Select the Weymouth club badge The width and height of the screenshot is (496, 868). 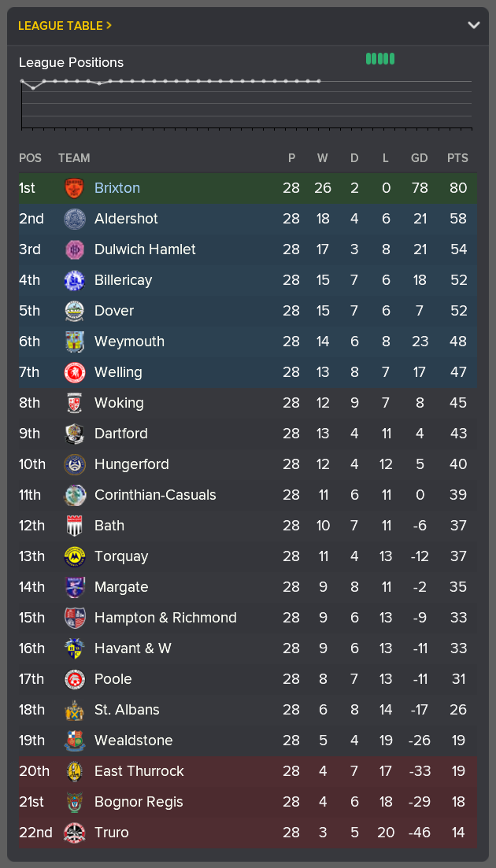tap(75, 342)
